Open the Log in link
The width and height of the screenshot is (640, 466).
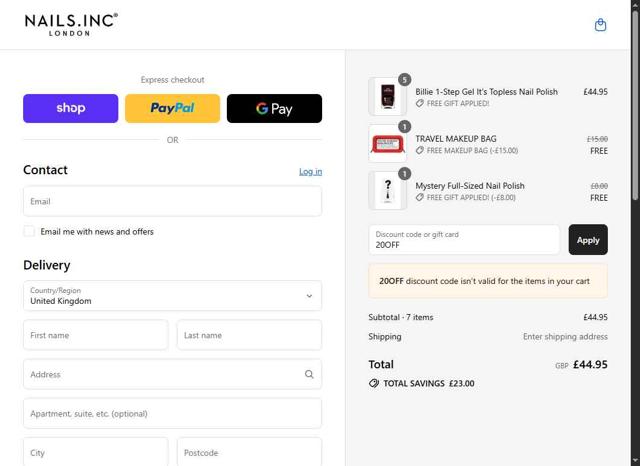[311, 172]
